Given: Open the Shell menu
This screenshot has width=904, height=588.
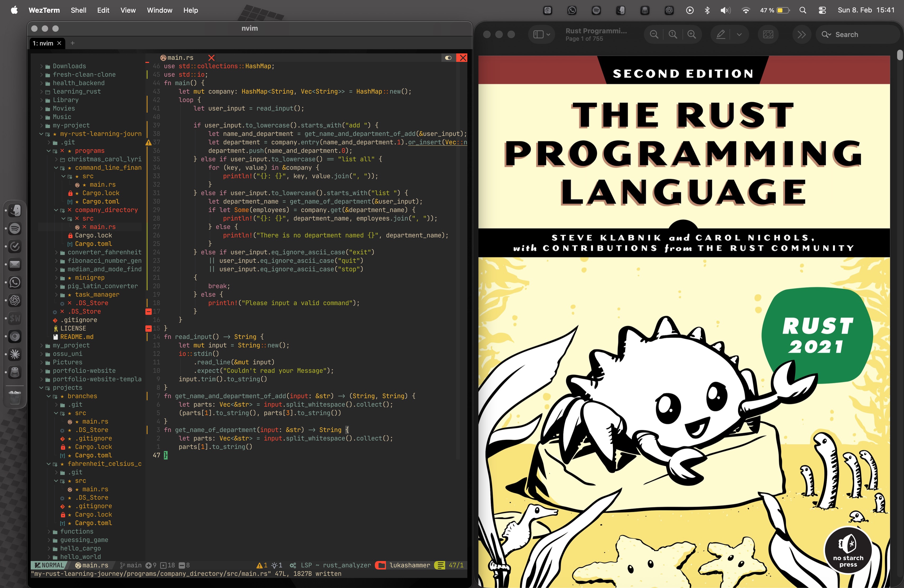Looking at the screenshot, I should 78,10.
